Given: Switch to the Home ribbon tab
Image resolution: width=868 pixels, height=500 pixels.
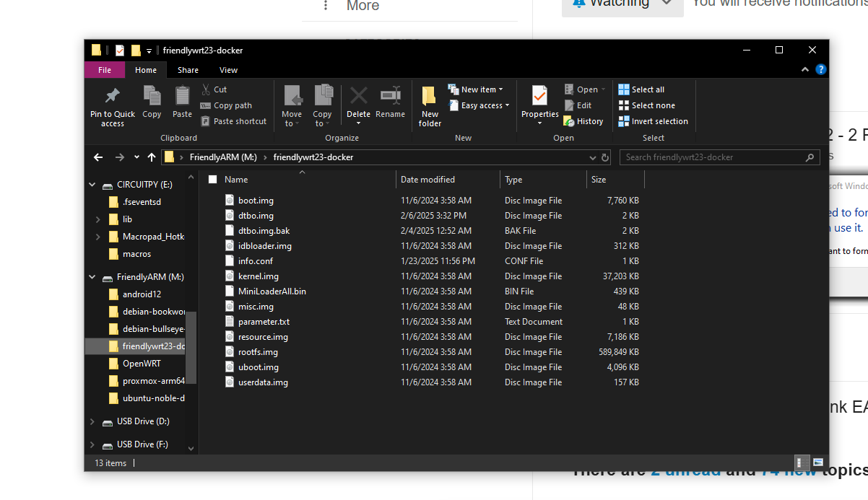Looking at the screenshot, I should (x=146, y=70).
